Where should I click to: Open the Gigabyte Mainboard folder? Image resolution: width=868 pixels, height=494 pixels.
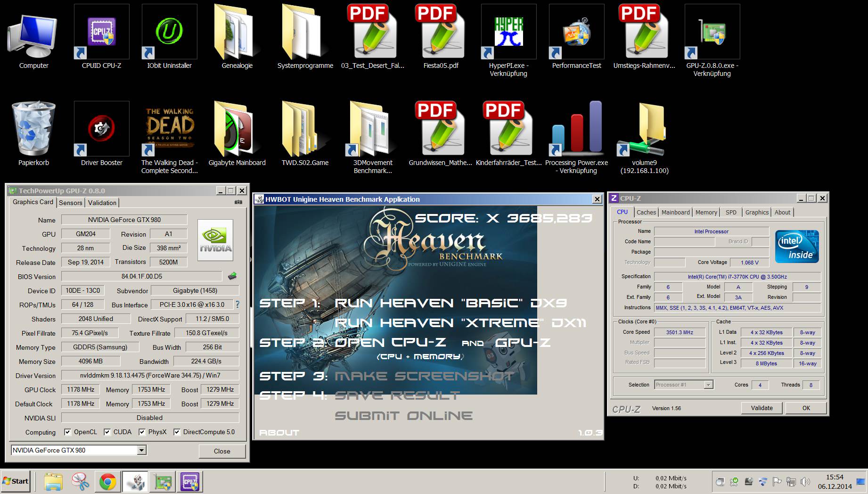(x=237, y=134)
